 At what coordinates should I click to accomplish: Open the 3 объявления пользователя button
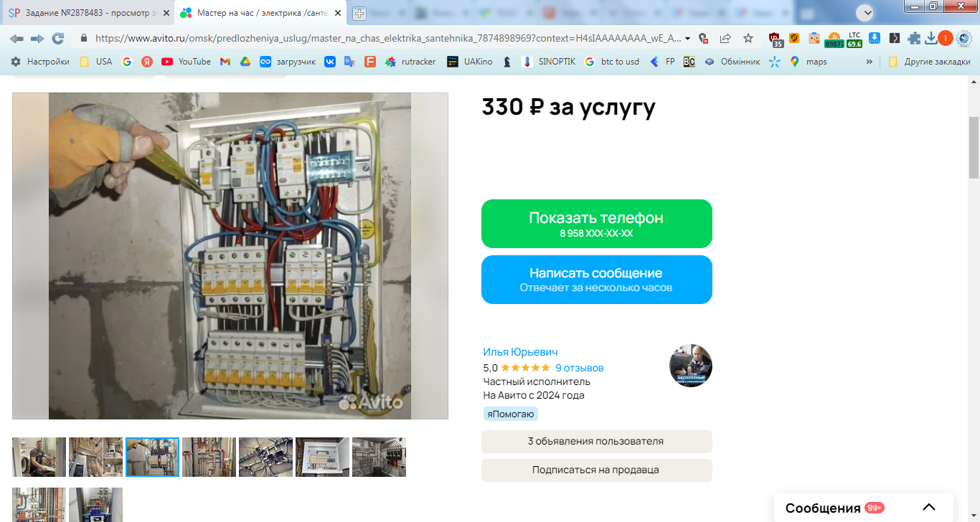tap(596, 442)
